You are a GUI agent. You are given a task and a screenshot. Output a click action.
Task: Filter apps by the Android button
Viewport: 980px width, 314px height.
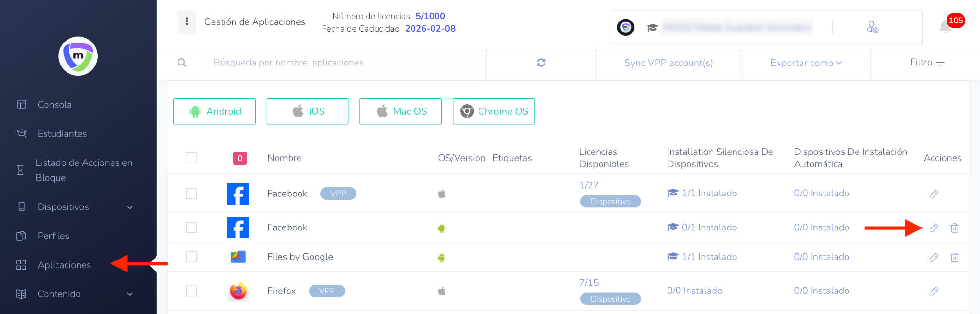click(x=214, y=111)
